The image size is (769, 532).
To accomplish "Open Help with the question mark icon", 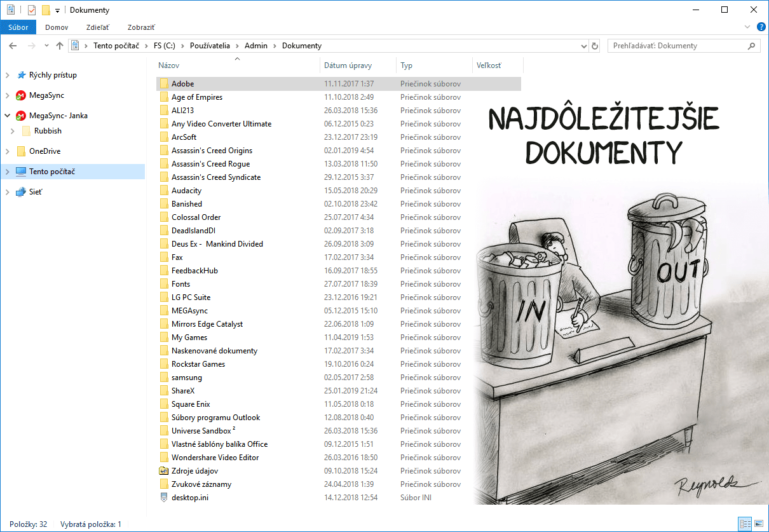I will point(761,27).
